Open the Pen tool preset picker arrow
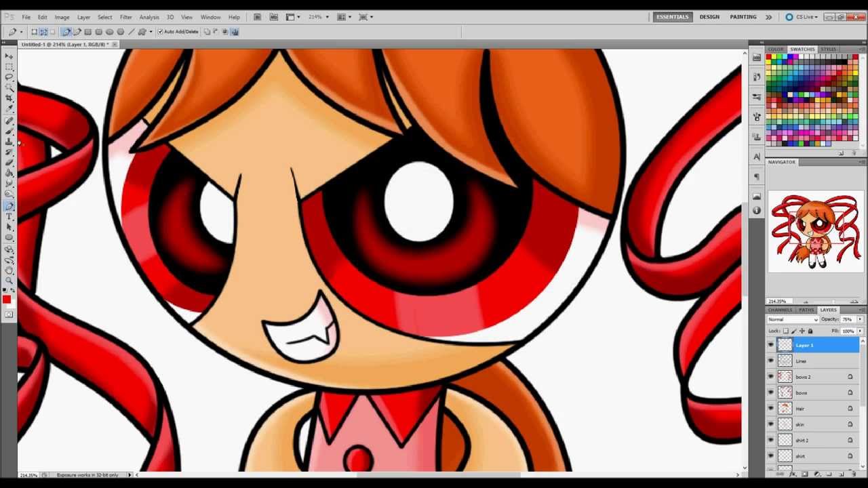868x488 pixels. pos(21,31)
